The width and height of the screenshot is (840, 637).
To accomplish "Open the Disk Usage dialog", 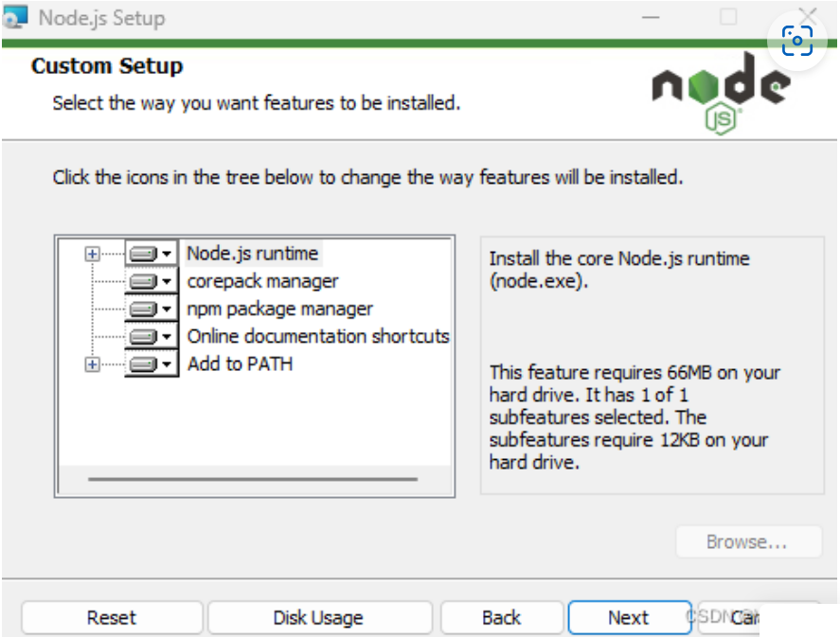I will (318, 618).
